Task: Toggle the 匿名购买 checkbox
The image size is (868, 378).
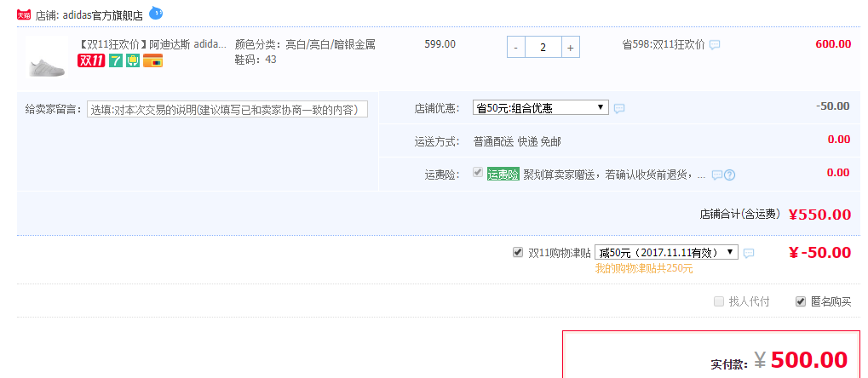Action: (x=801, y=301)
